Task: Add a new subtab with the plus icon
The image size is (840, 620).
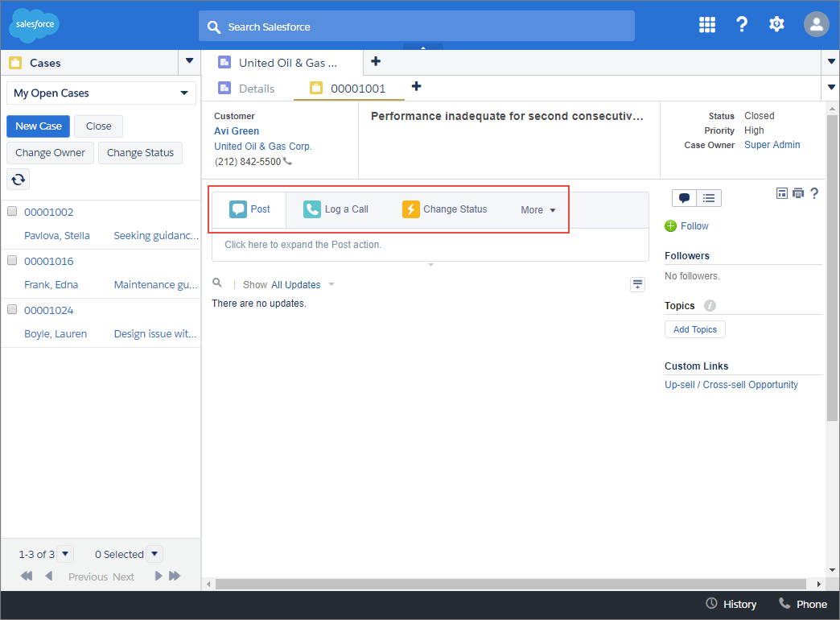Action: pyautogui.click(x=416, y=86)
